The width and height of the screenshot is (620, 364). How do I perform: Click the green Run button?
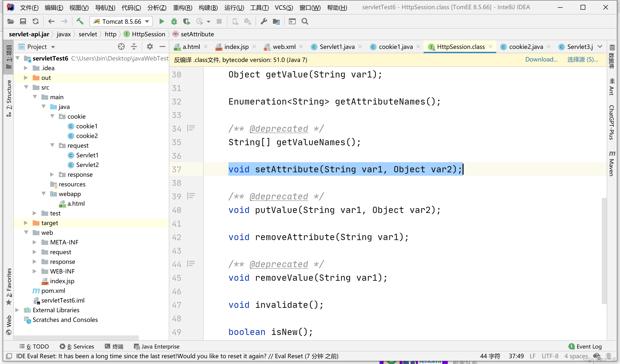click(162, 22)
